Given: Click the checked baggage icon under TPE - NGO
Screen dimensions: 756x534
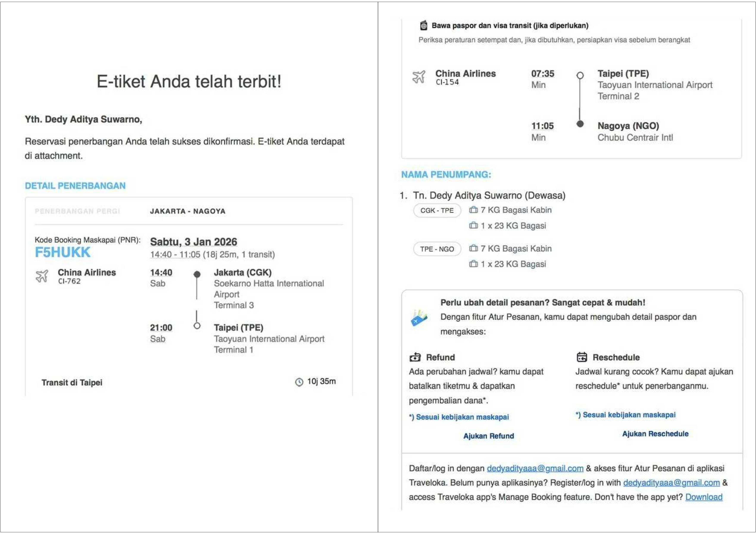Looking at the screenshot, I should click(x=473, y=264).
